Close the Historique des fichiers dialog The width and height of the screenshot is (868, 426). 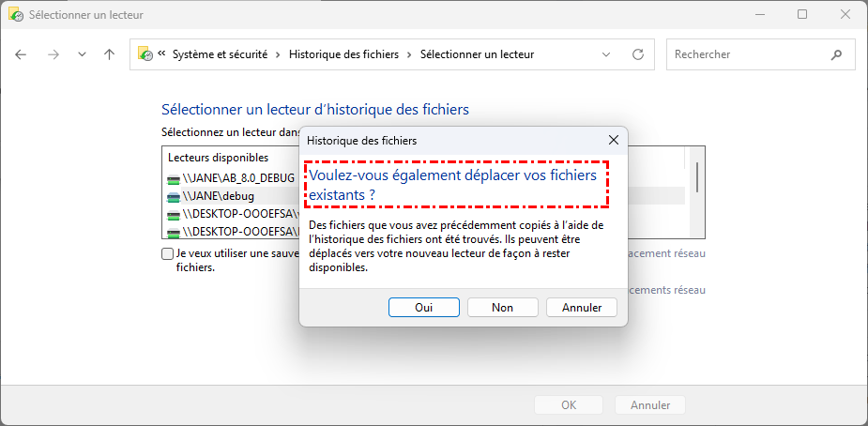click(x=614, y=140)
